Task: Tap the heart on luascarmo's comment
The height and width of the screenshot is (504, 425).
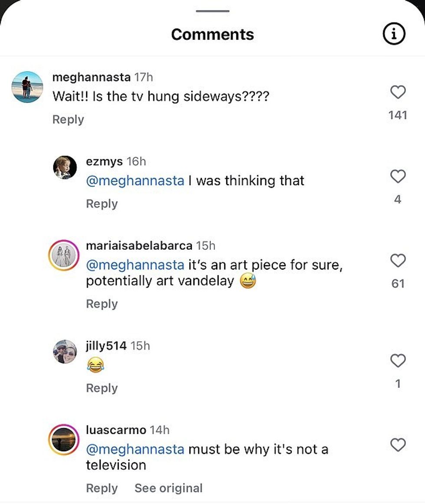Action: coord(398,445)
